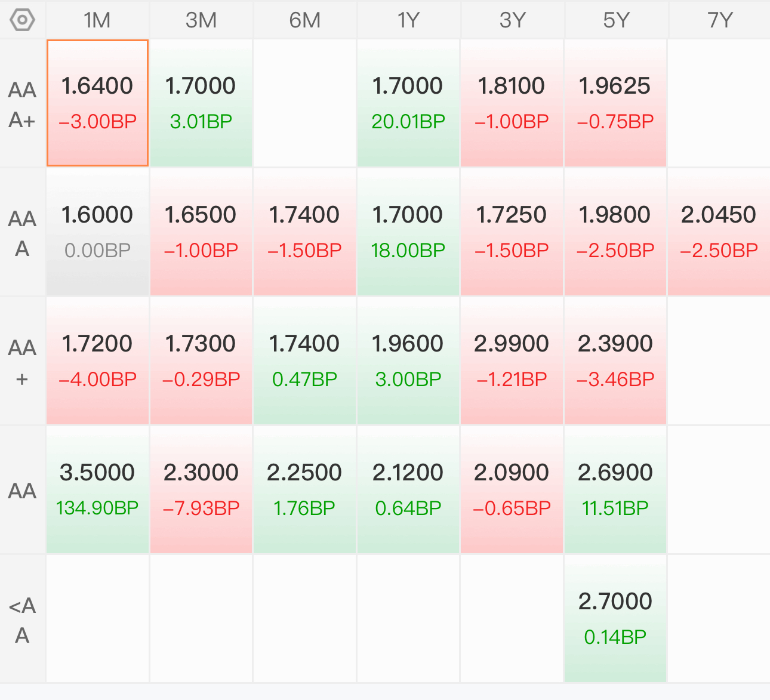Click the AA 3M cell with -7.93BP
The image size is (770, 700).
point(201,490)
